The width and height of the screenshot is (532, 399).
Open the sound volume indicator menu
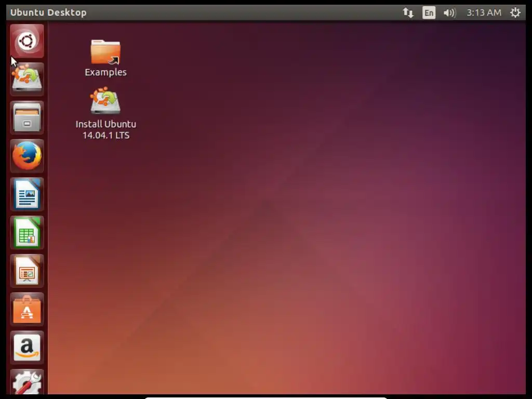pyautogui.click(x=449, y=13)
